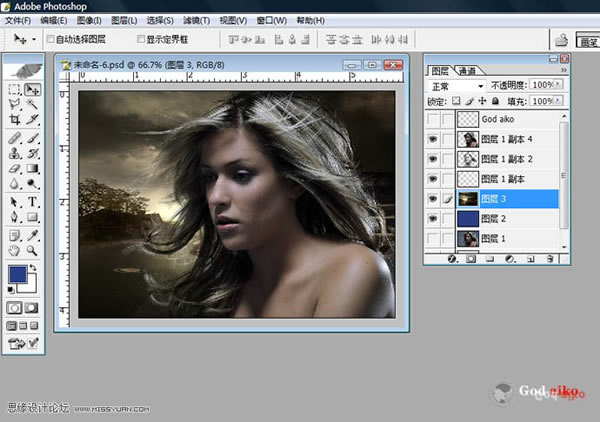Open the 图像(I) menu
Viewport: 600px width, 422px height.
pyautogui.click(x=89, y=20)
